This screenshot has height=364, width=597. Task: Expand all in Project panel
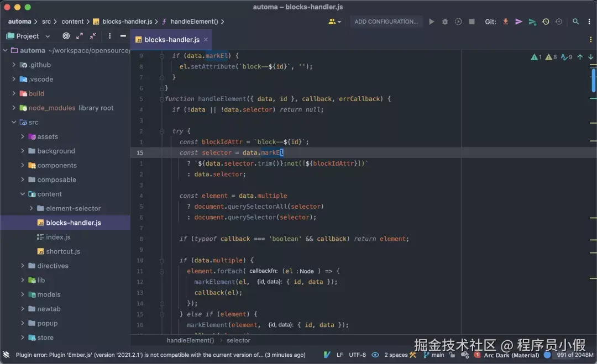[x=80, y=36]
